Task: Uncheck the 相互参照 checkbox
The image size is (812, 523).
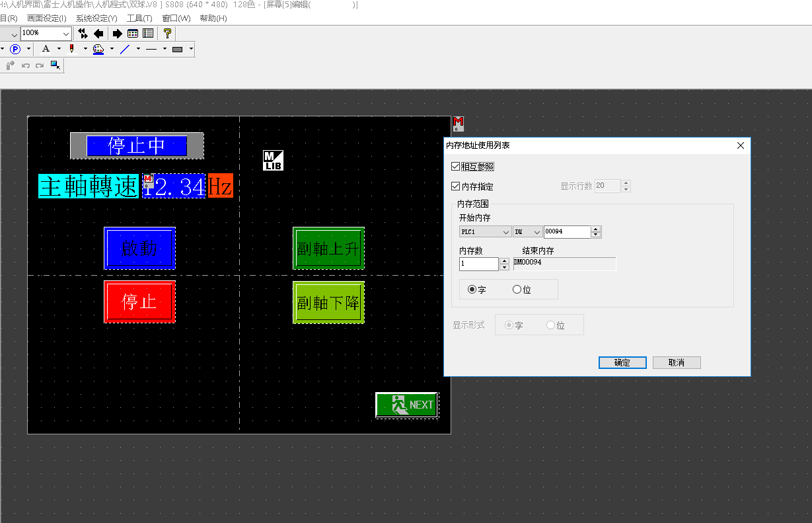Action: 455,167
